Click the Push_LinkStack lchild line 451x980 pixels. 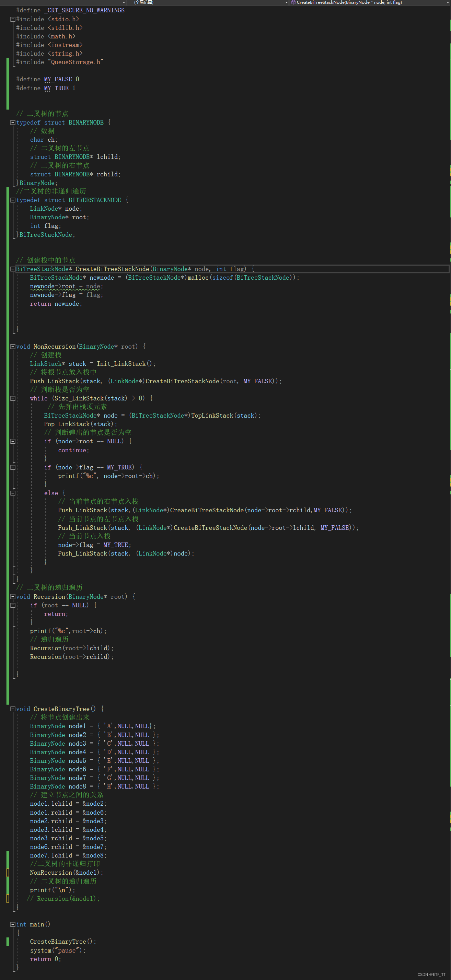click(x=209, y=528)
